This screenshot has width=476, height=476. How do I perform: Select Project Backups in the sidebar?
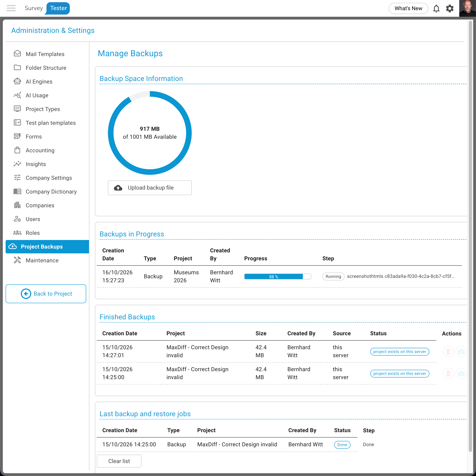pyautogui.click(x=47, y=247)
